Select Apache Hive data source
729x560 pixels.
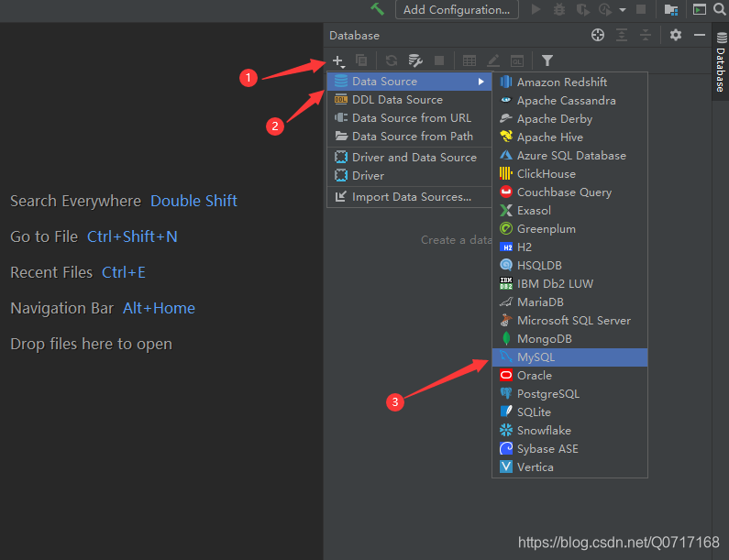click(569, 137)
